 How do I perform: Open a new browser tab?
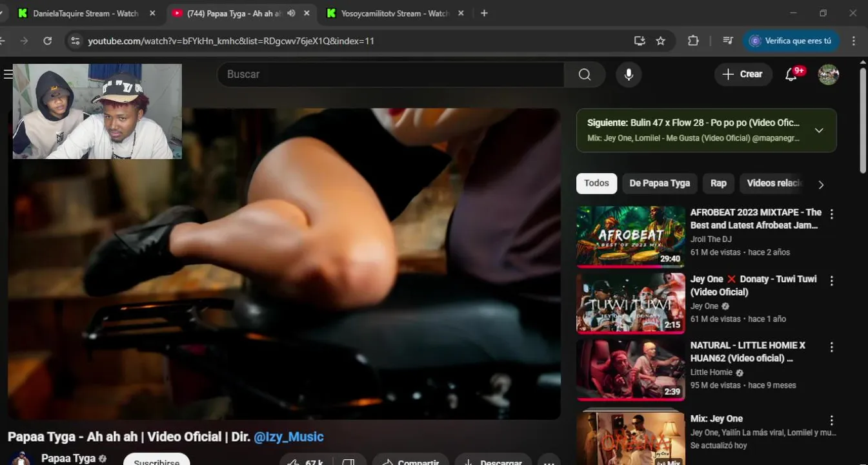coord(484,13)
